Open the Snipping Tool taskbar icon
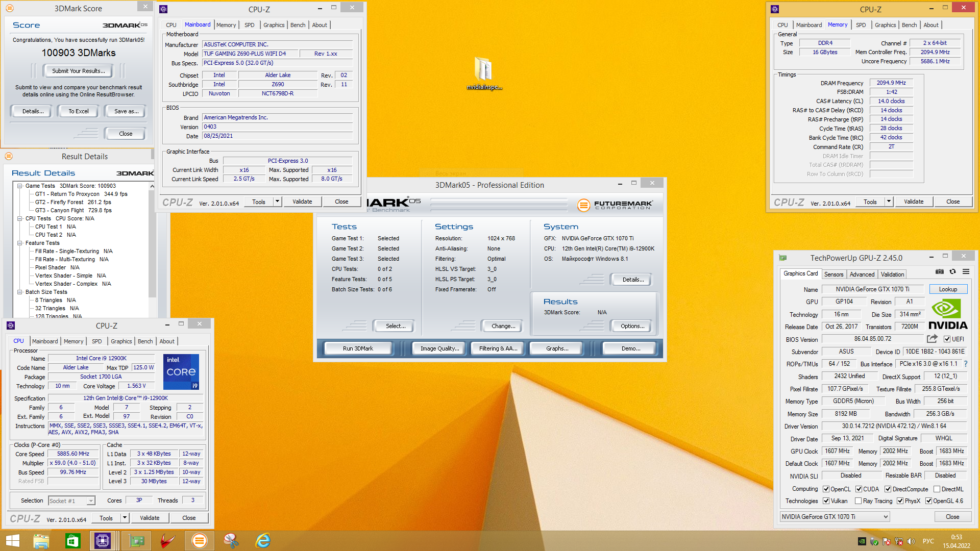 pyautogui.click(x=231, y=541)
